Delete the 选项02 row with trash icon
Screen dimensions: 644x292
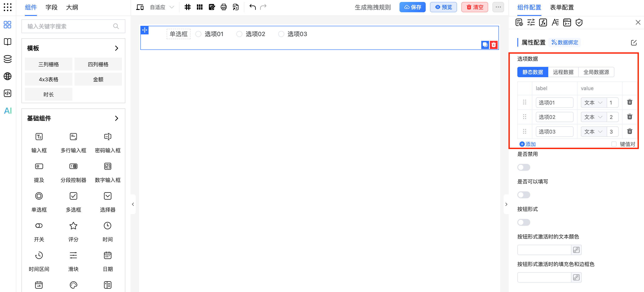(629, 117)
